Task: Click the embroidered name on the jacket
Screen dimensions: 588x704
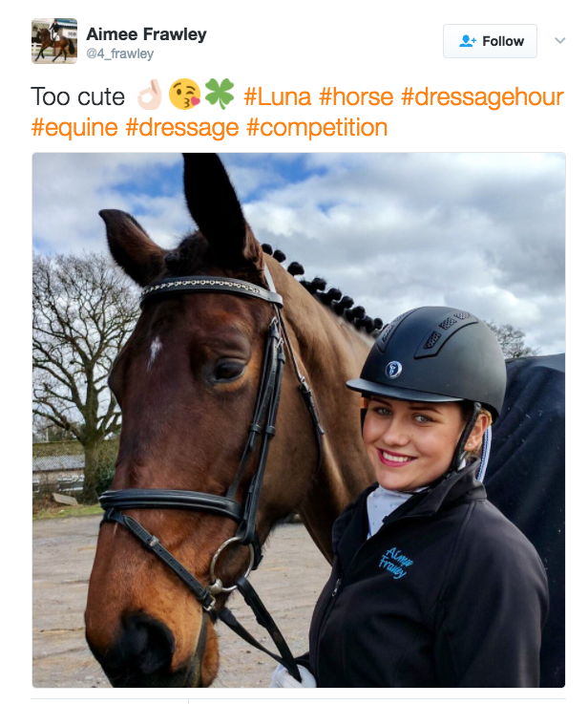Action: click(x=395, y=563)
